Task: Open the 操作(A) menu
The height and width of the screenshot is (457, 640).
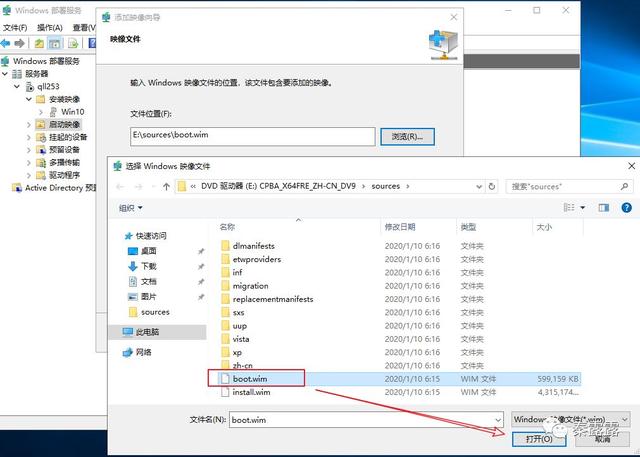Action: (x=50, y=27)
